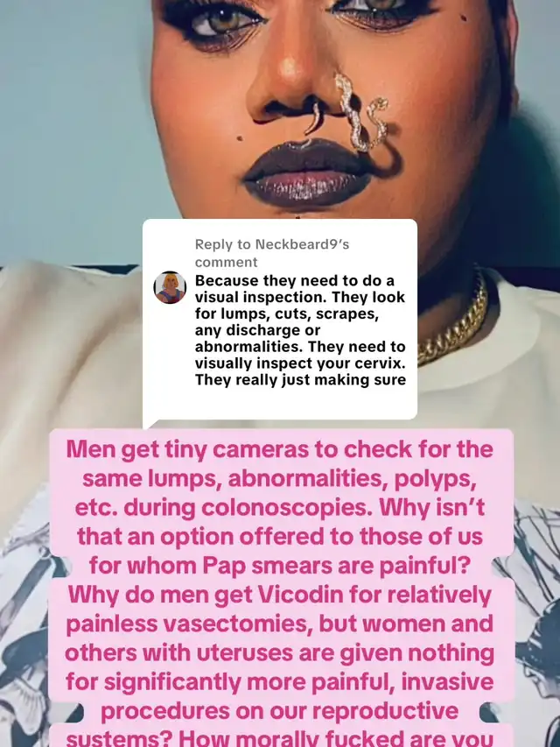Tap the caption line 'procedures on our reproductive'
The height and width of the screenshot is (747, 560).
[x=280, y=711]
